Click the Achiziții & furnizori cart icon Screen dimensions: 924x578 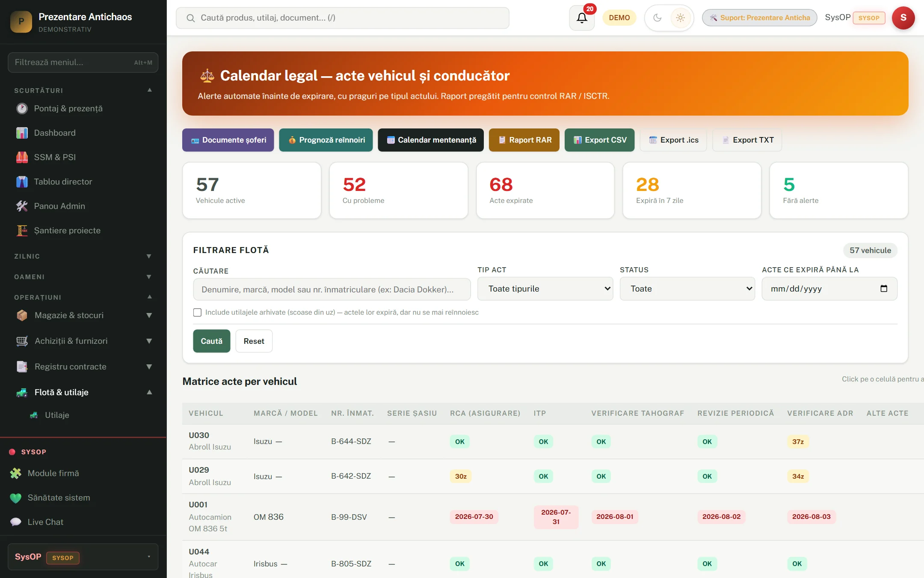click(22, 341)
